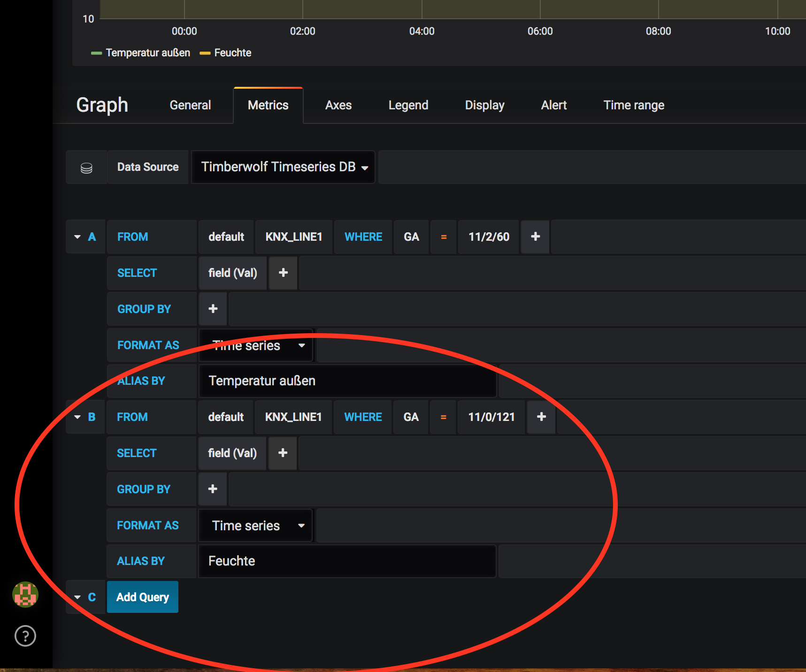This screenshot has height=672, width=806.
Task: Click the WHERE keyword in query B
Action: click(363, 417)
